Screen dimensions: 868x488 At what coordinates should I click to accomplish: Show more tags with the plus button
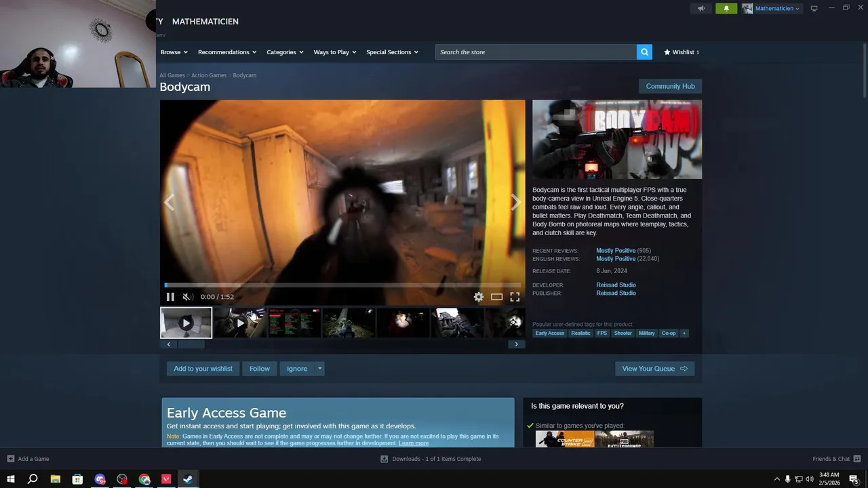pos(684,333)
